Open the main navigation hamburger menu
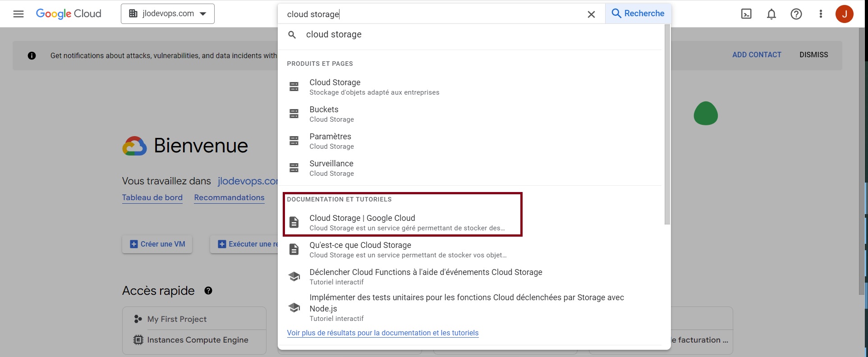Screen dimensions: 868x357 (x=18, y=14)
